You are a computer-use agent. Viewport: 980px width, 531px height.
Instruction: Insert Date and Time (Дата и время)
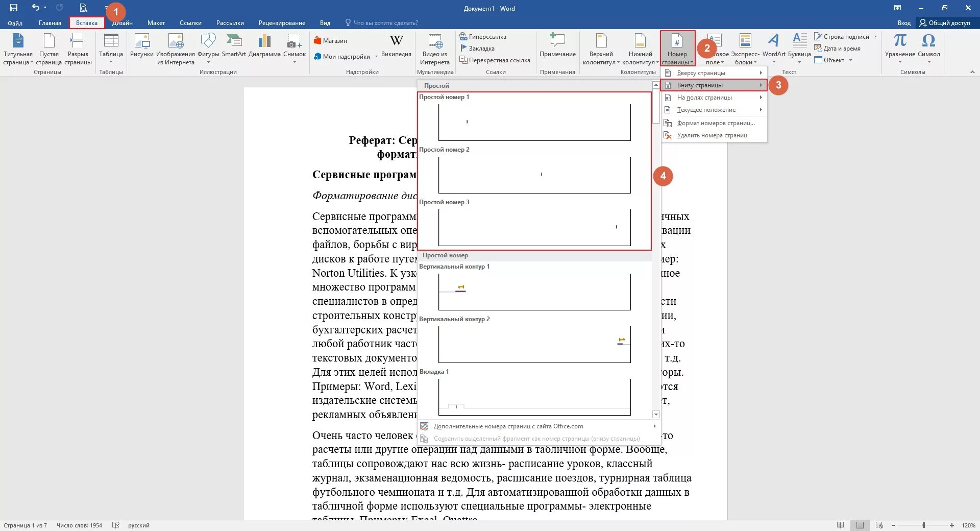click(x=838, y=49)
